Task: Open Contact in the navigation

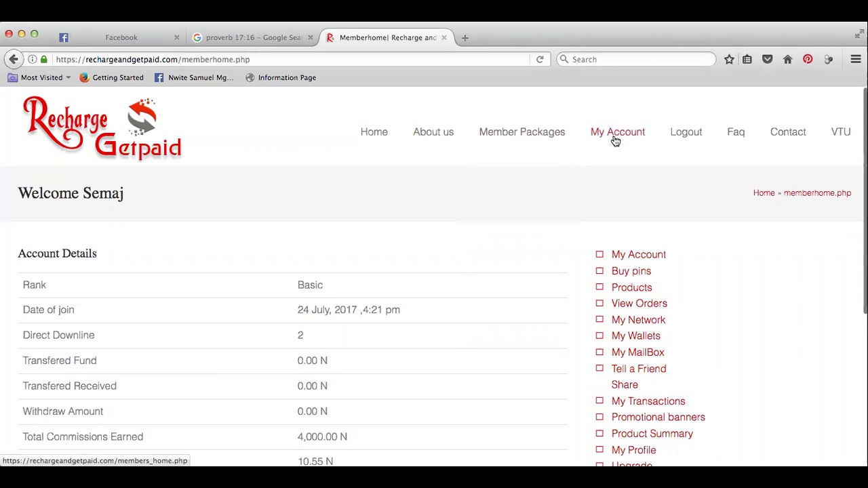Action: (788, 131)
